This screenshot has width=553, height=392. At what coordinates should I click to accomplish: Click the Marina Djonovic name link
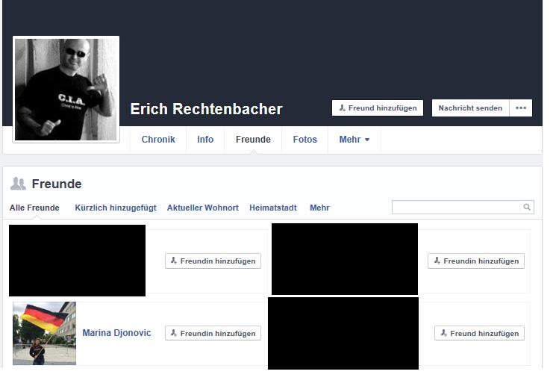pyautogui.click(x=116, y=333)
